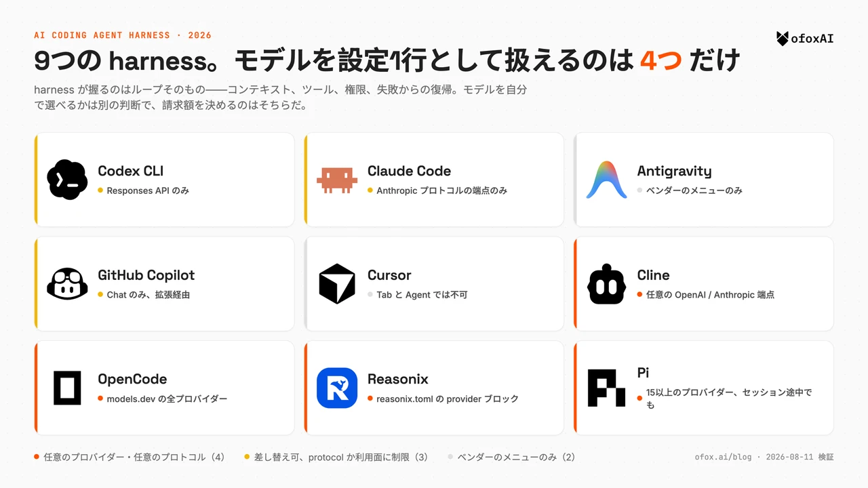Click 'Anthropic プロトコルの端点のみ' text
This screenshot has width=868, height=488.
(441, 190)
